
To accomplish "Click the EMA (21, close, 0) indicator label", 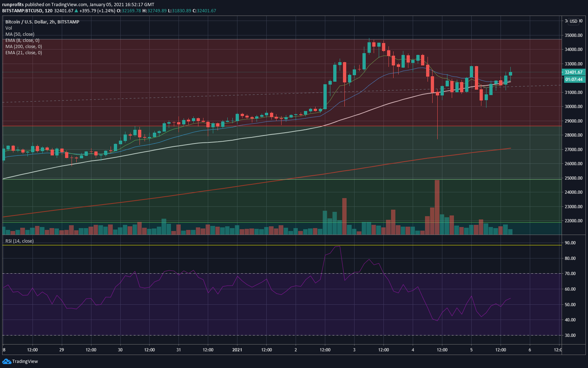I will click(x=23, y=52).
